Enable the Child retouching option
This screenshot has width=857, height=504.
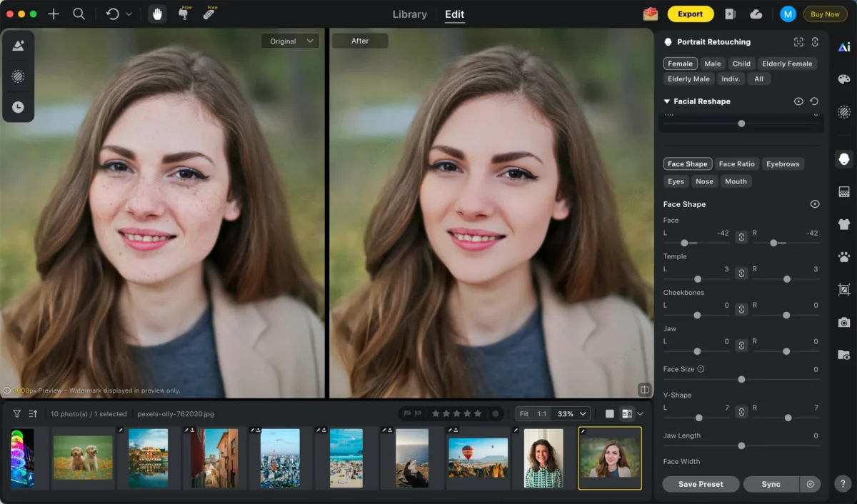pyautogui.click(x=741, y=64)
